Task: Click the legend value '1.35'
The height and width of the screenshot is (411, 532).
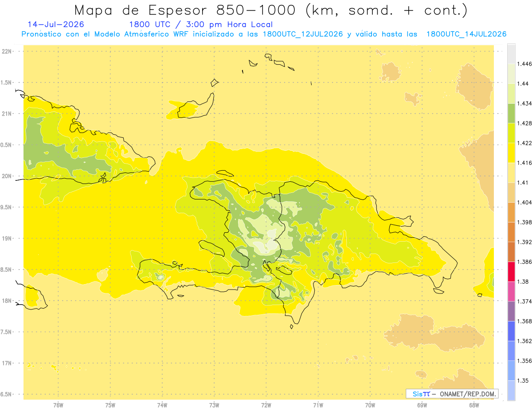Action: tap(522, 380)
